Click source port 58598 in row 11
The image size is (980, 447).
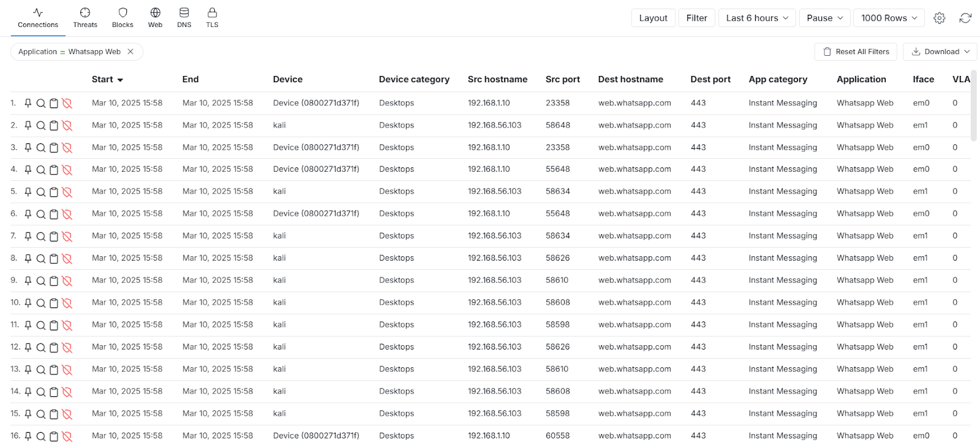(558, 324)
